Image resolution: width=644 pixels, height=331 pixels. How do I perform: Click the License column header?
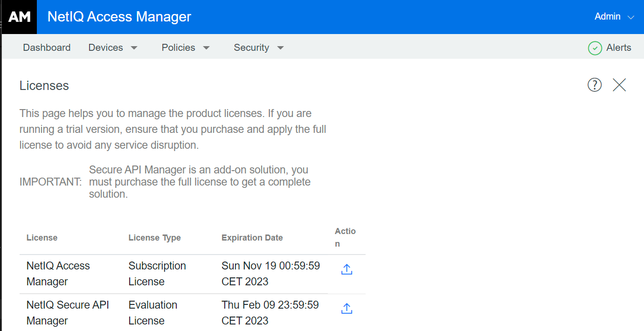pyautogui.click(x=42, y=237)
